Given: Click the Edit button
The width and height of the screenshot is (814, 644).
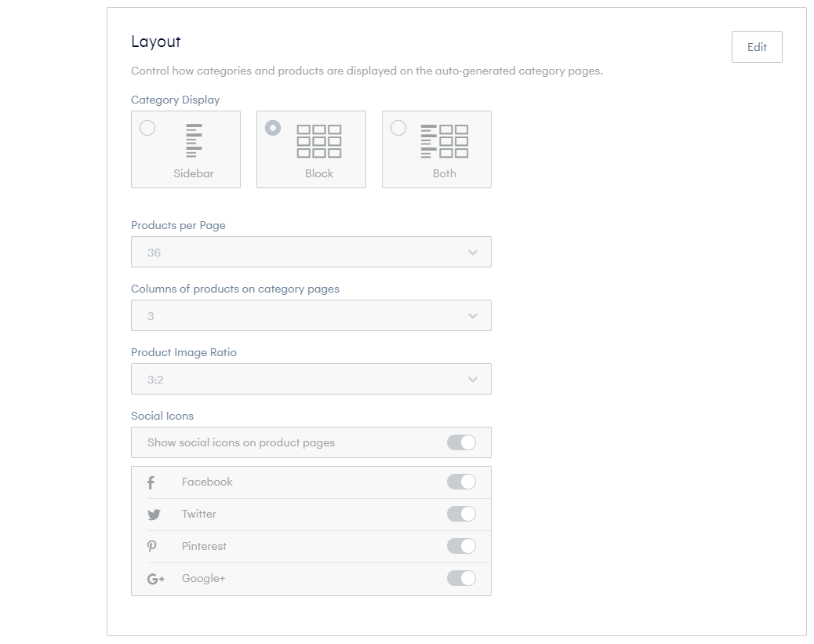Looking at the screenshot, I should pyautogui.click(x=757, y=47).
